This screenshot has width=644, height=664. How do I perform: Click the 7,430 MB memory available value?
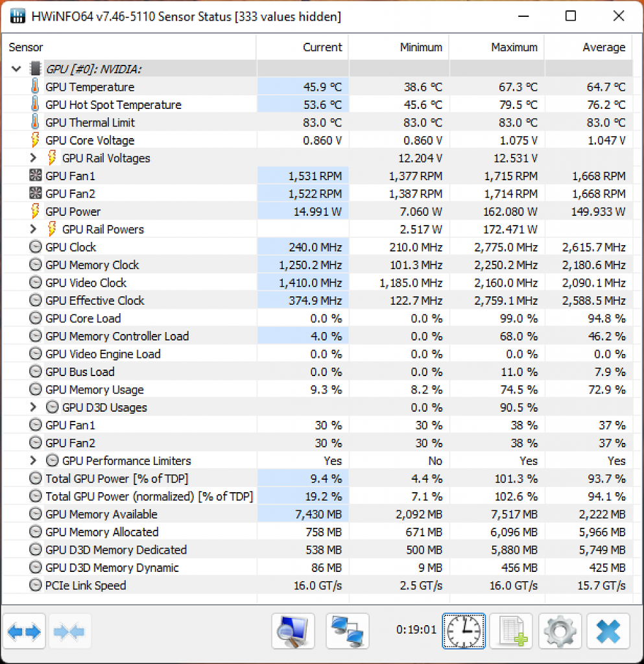(318, 514)
